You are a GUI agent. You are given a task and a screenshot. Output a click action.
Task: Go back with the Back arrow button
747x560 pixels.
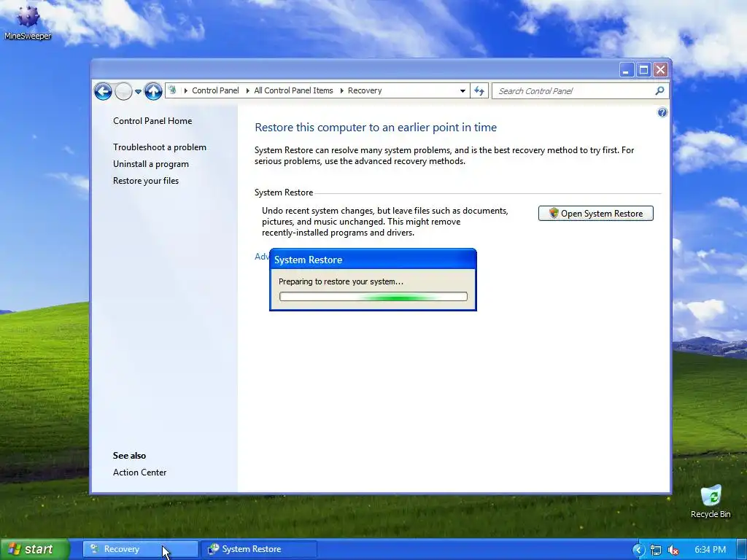click(x=103, y=91)
